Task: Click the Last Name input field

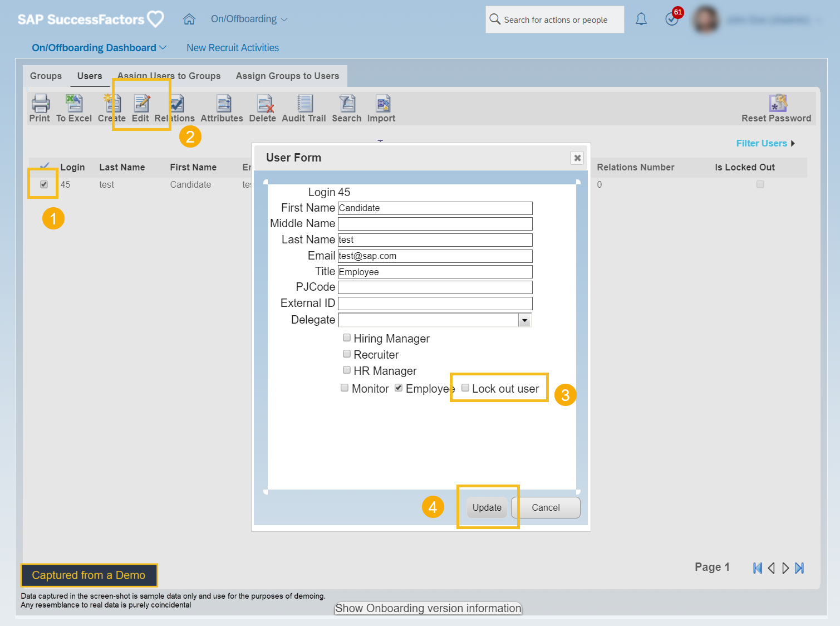Action: (x=435, y=240)
